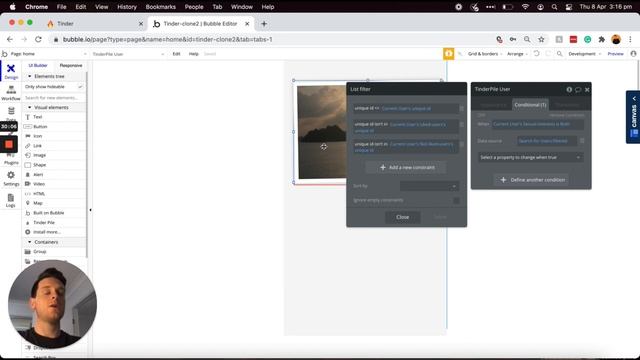The width and height of the screenshot is (640, 360).
Task: Open the Grid & borders dropdown
Action: [484, 54]
